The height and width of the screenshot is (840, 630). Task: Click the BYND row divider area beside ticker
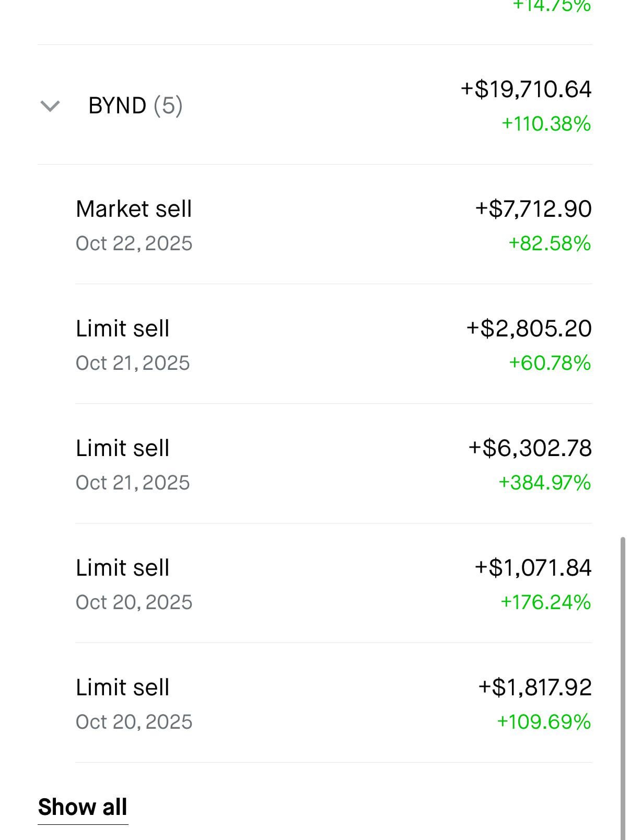(x=313, y=106)
